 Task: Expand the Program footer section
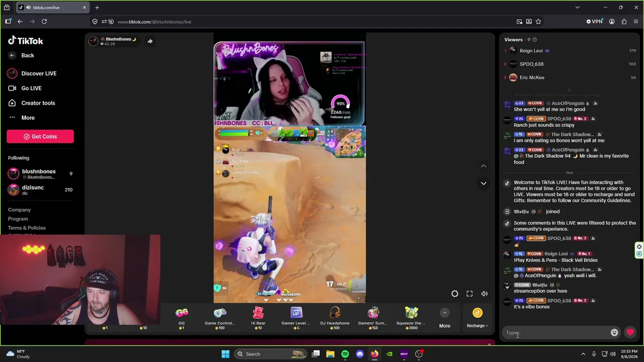pos(18,219)
